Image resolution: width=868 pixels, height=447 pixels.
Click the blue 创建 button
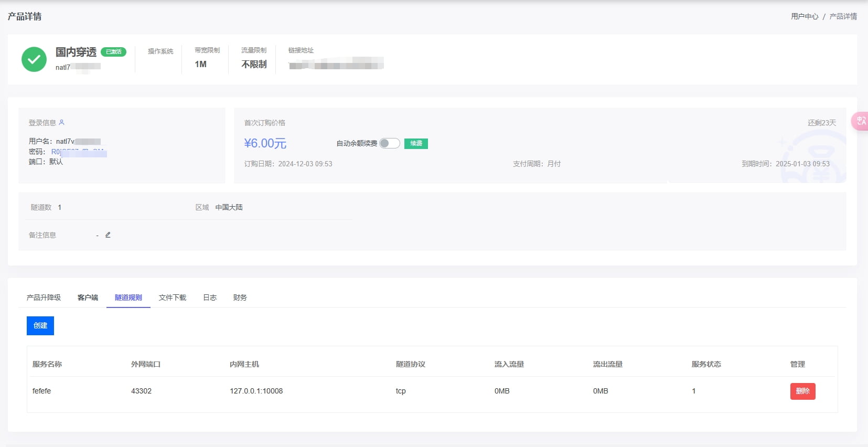coord(40,326)
